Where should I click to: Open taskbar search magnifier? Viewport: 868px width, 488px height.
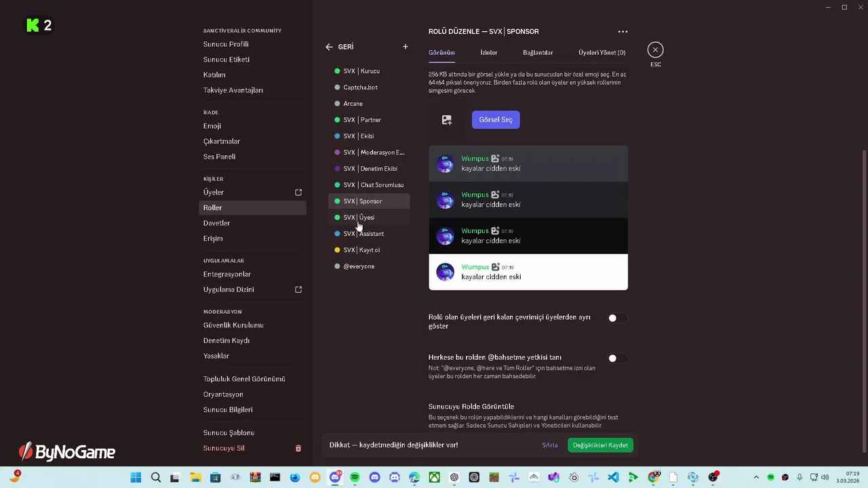[156, 477]
